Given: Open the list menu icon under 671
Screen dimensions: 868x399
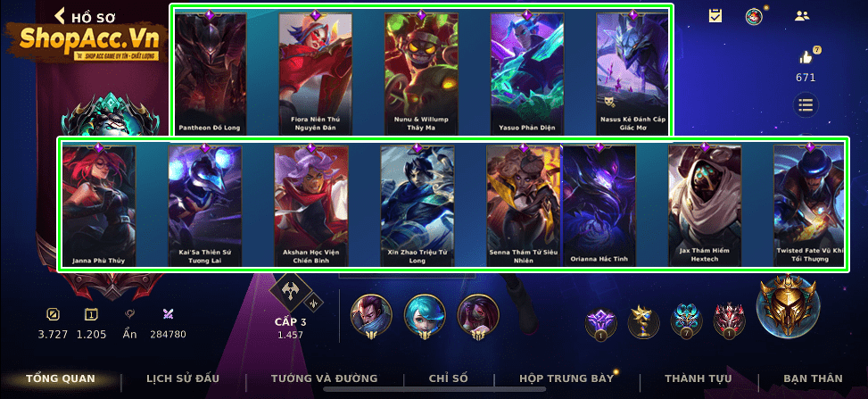Looking at the screenshot, I should click(806, 104).
